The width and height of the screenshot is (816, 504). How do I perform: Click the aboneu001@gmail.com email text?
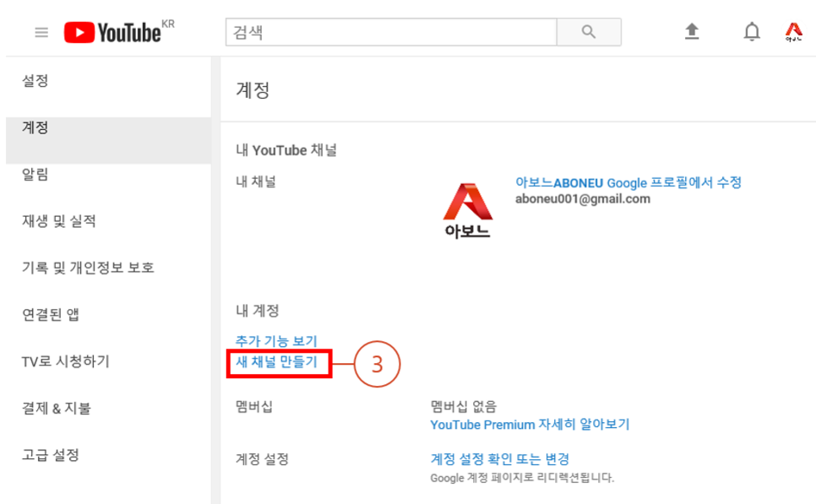pos(582,198)
